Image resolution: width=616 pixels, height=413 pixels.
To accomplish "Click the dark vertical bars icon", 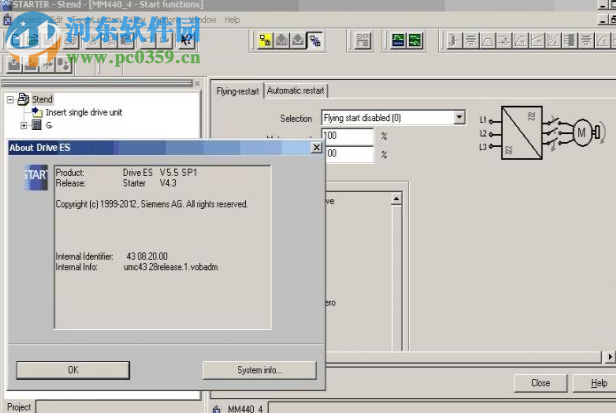I will click(x=570, y=40).
